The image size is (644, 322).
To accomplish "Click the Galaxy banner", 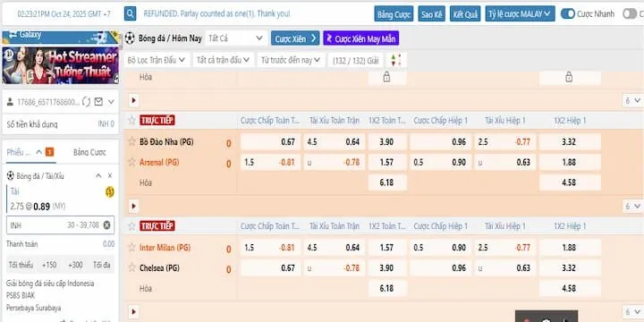I will [x=60, y=37].
